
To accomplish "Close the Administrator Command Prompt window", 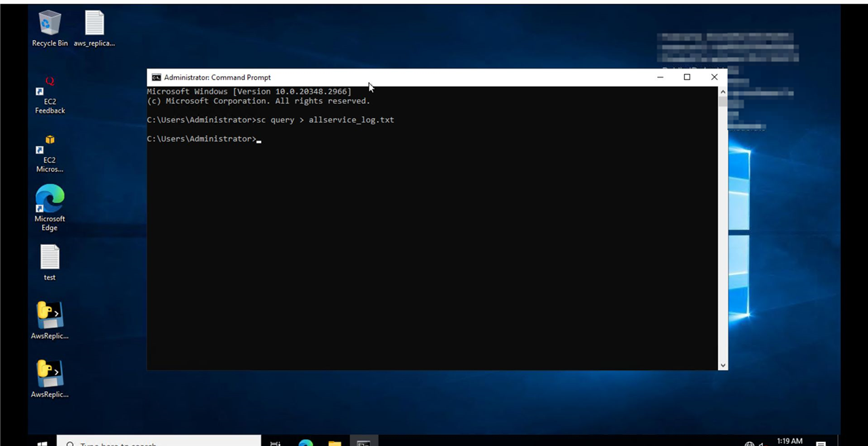I will click(x=714, y=77).
